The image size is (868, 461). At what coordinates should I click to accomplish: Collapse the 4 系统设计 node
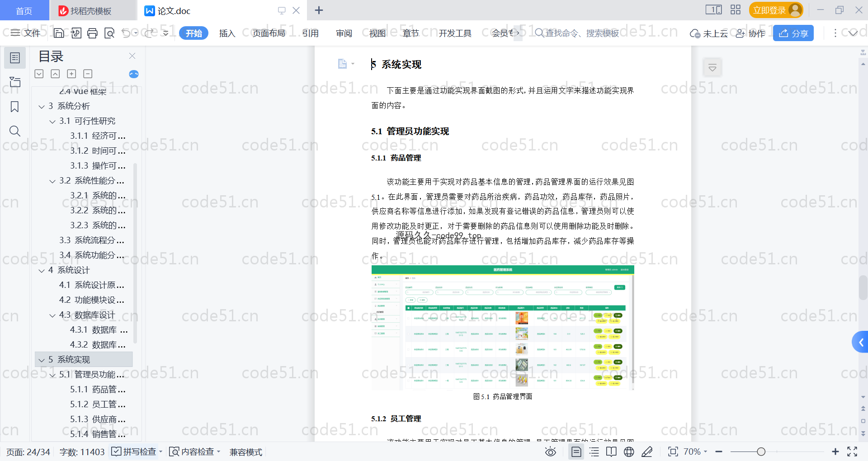tap(42, 271)
